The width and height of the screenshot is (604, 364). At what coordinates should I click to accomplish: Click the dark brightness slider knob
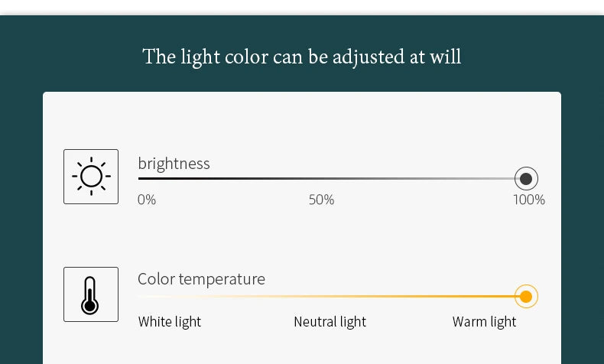pyautogui.click(x=526, y=179)
